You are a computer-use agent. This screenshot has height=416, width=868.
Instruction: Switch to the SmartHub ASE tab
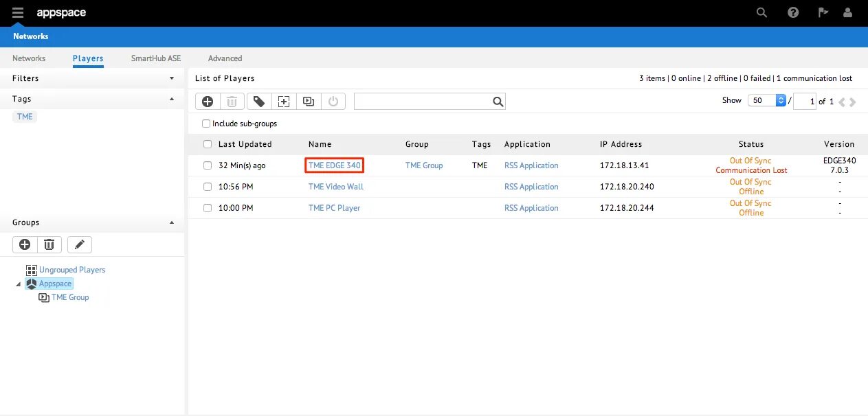click(x=156, y=58)
